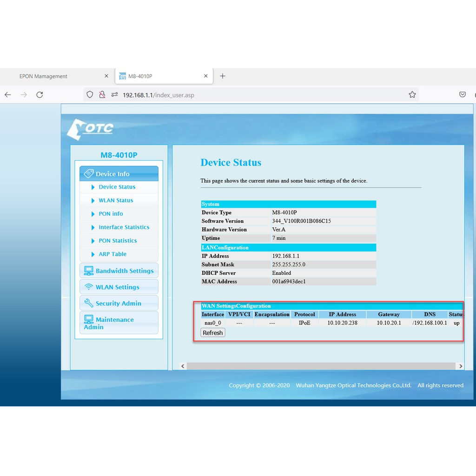
Task: Open the Pocket save icon
Action: point(462,95)
